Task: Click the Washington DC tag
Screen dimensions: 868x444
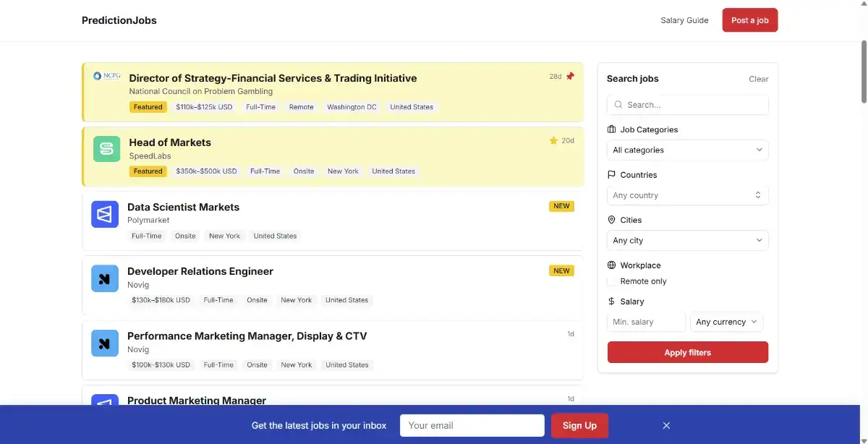Action: coord(352,107)
